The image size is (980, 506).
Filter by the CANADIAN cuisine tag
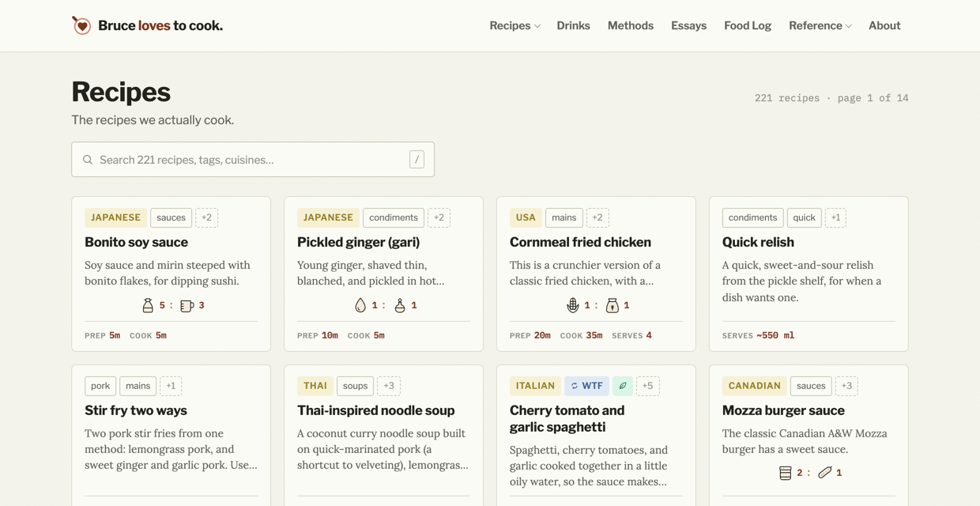[754, 386]
